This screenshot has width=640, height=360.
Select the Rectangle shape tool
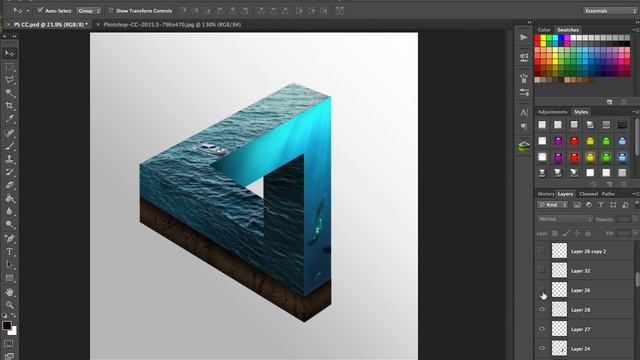(x=9, y=278)
